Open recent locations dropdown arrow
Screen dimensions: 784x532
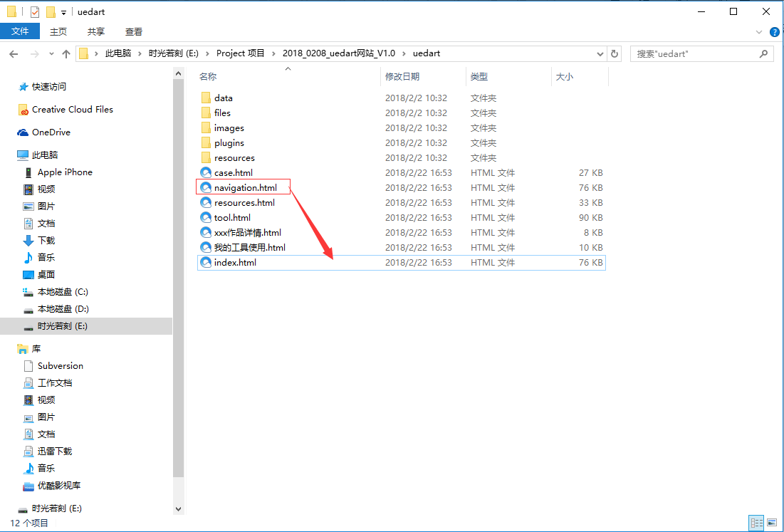[51, 53]
